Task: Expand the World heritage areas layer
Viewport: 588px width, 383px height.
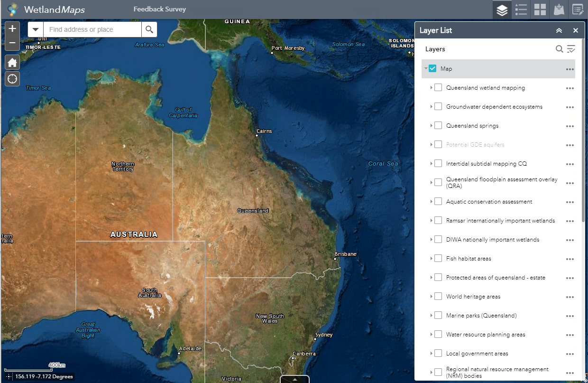Action: click(x=431, y=297)
